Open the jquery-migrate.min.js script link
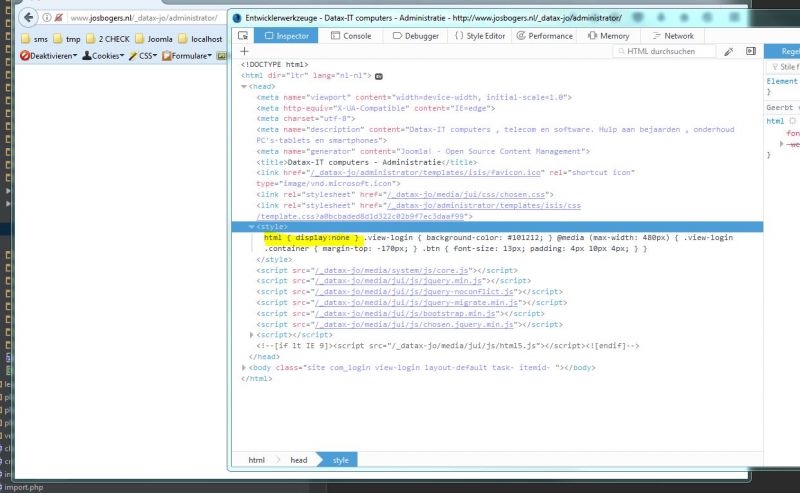Image resolution: width=800 pixels, height=493 pixels. (416, 303)
